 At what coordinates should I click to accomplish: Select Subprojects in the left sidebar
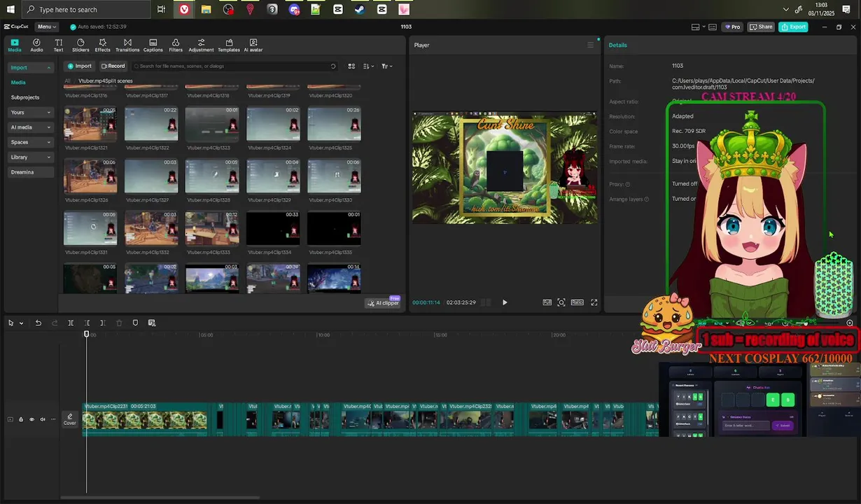tap(25, 97)
